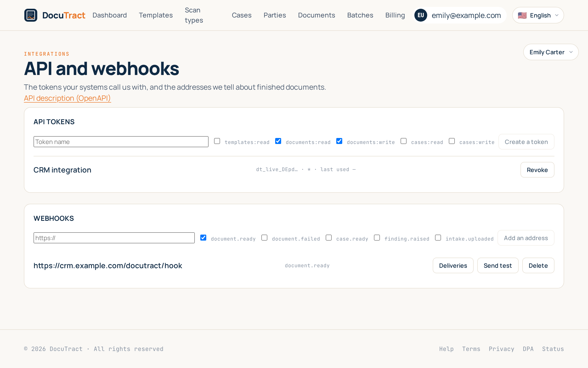Click the DocuTract brand name text
588x368 pixels.
[x=64, y=15]
